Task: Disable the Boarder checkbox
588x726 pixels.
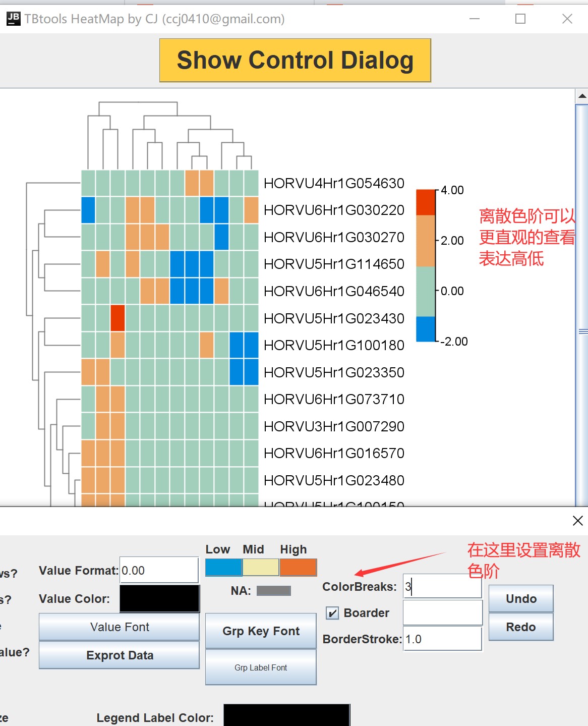Action: pyautogui.click(x=332, y=612)
